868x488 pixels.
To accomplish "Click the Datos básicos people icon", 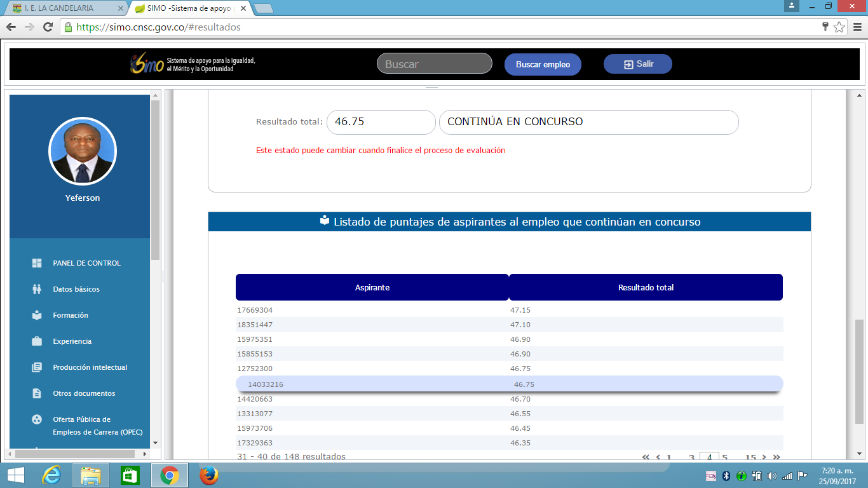I will pos(37,289).
